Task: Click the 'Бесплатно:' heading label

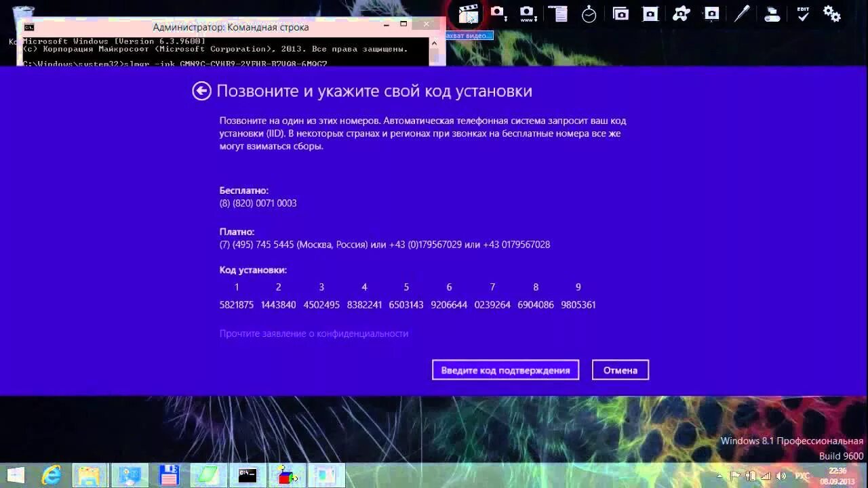Action: click(244, 190)
